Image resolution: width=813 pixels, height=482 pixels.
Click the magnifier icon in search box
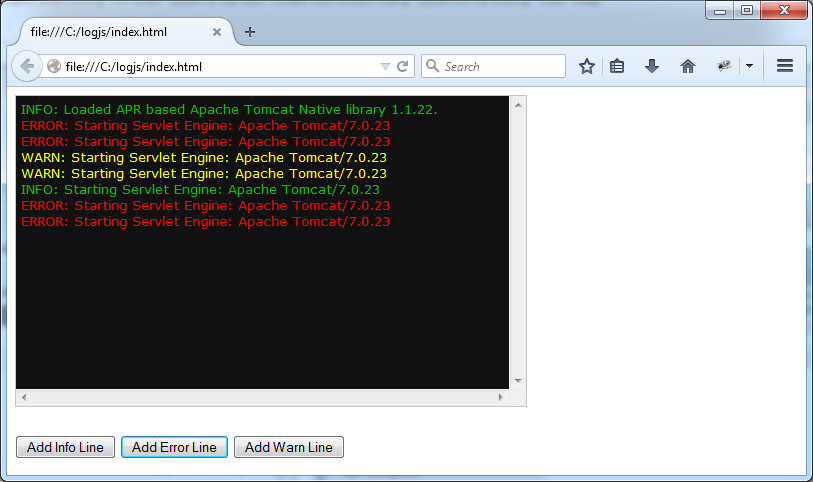coord(432,66)
